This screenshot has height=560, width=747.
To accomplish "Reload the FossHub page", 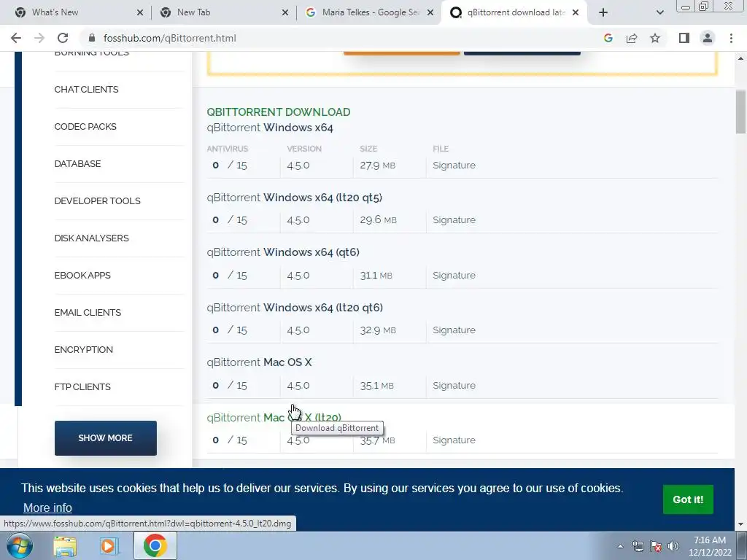I will (x=63, y=38).
